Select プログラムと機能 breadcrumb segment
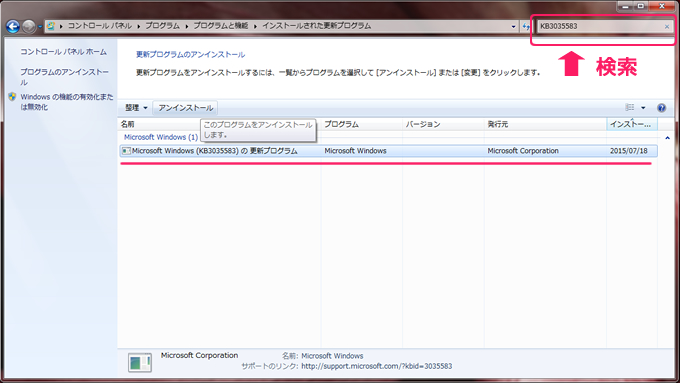 point(220,26)
